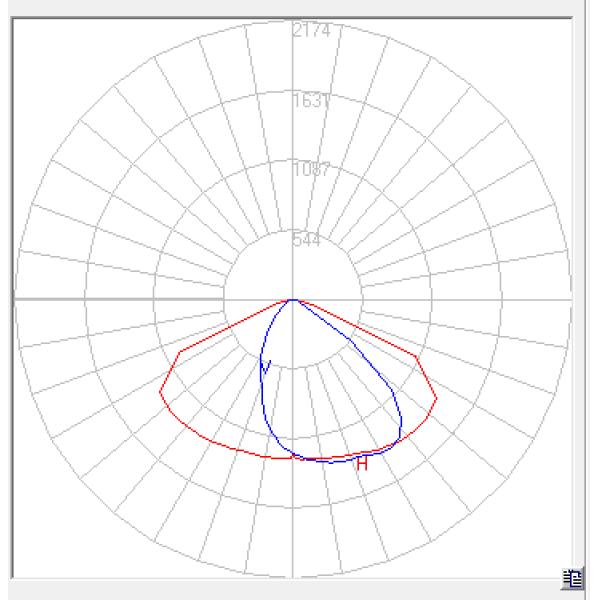This screenshot has width=600, height=600.
Task: Click the leftmost corner of the red curve
Action: (160, 392)
